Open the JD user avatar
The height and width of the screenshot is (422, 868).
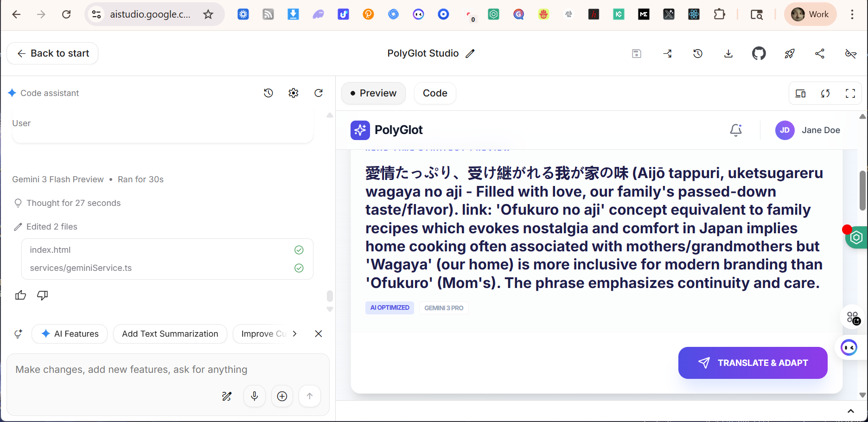click(785, 130)
